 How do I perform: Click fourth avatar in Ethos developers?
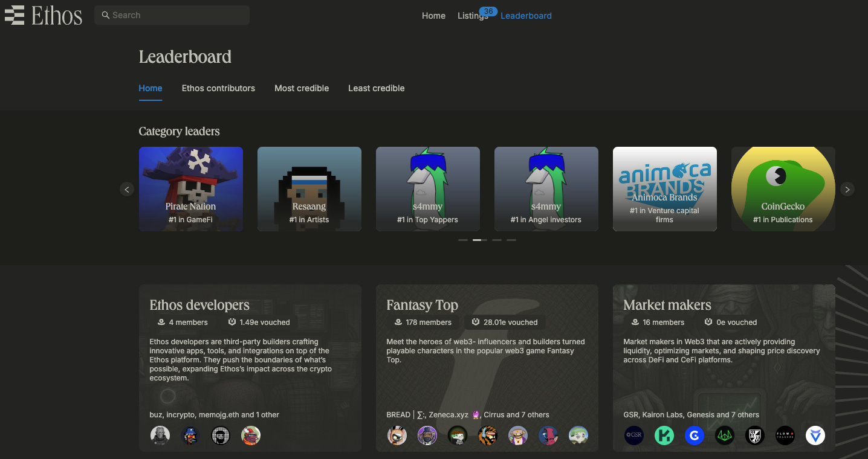[x=251, y=435]
